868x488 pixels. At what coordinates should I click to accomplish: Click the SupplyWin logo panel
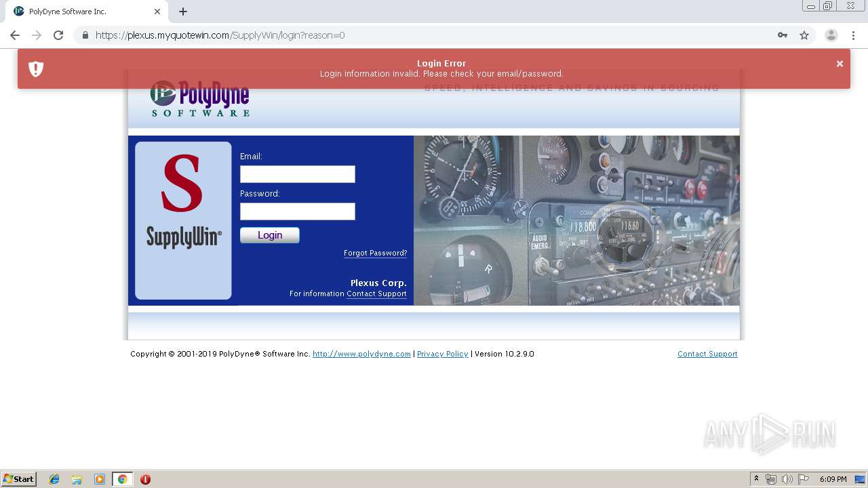[183, 220]
